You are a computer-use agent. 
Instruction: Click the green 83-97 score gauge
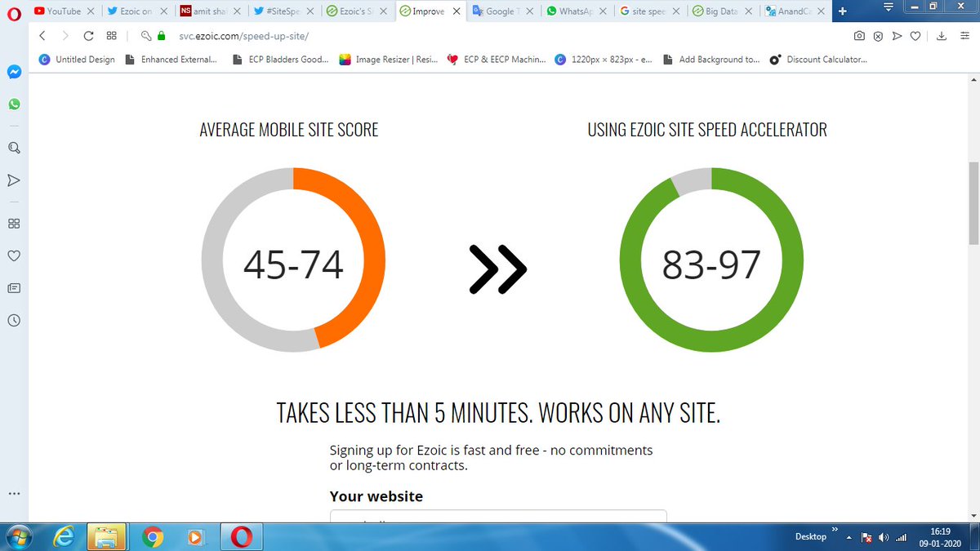pyautogui.click(x=712, y=261)
